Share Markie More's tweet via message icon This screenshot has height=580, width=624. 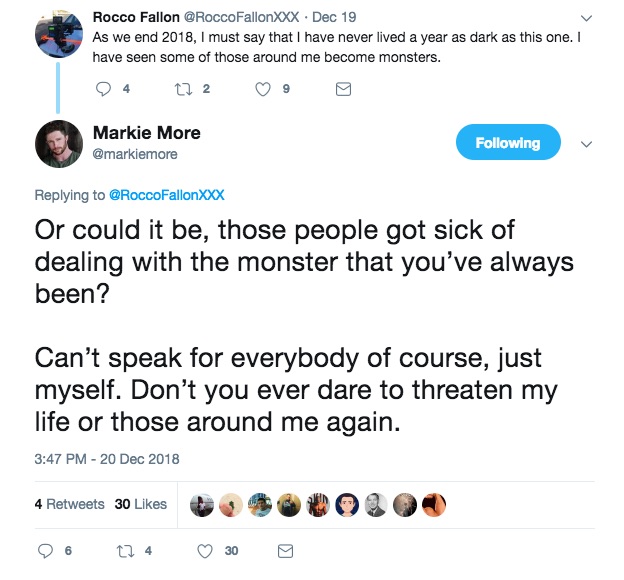click(x=284, y=551)
